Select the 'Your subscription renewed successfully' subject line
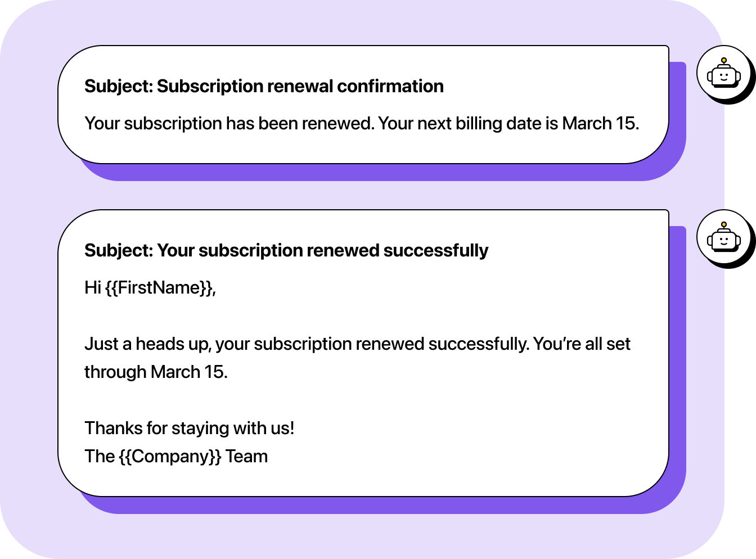This screenshot has width=756, height=559. (322, 250)
